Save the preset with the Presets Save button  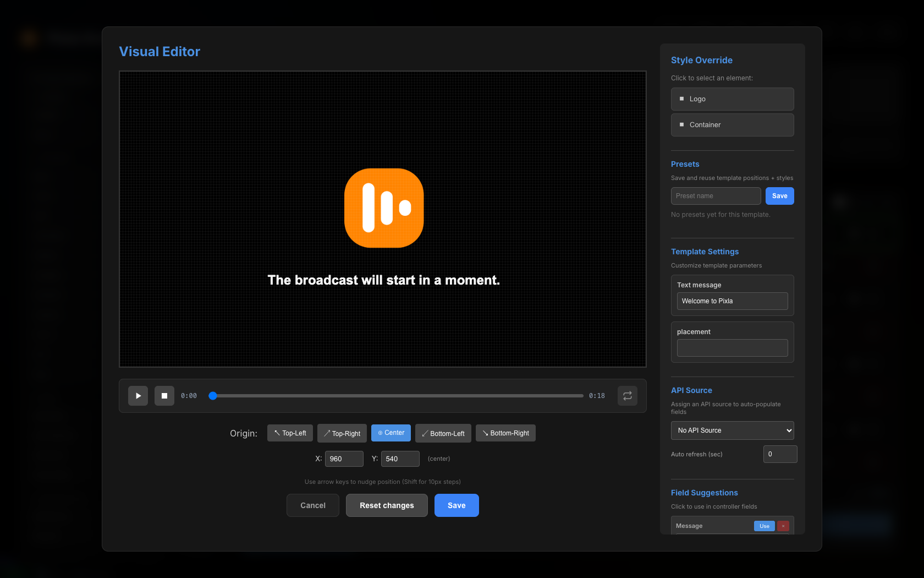click(x=780, y=196)
